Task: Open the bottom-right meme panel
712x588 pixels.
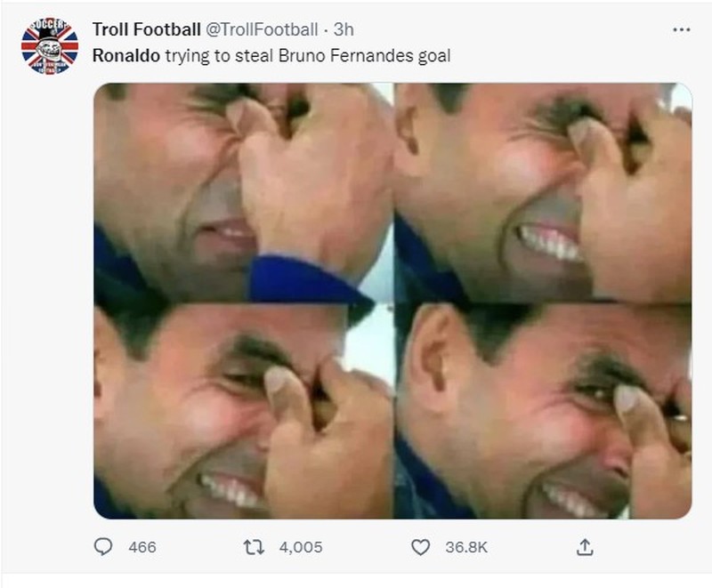Action: click(543, 409)
